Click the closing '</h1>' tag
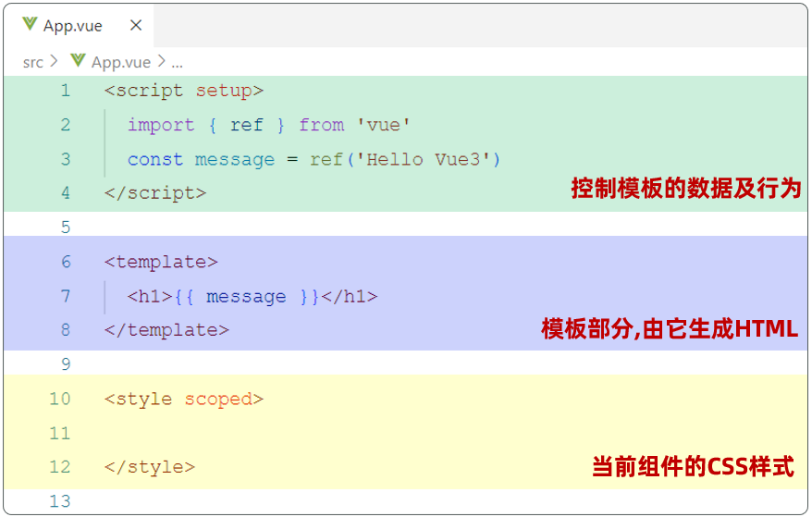 349,296
